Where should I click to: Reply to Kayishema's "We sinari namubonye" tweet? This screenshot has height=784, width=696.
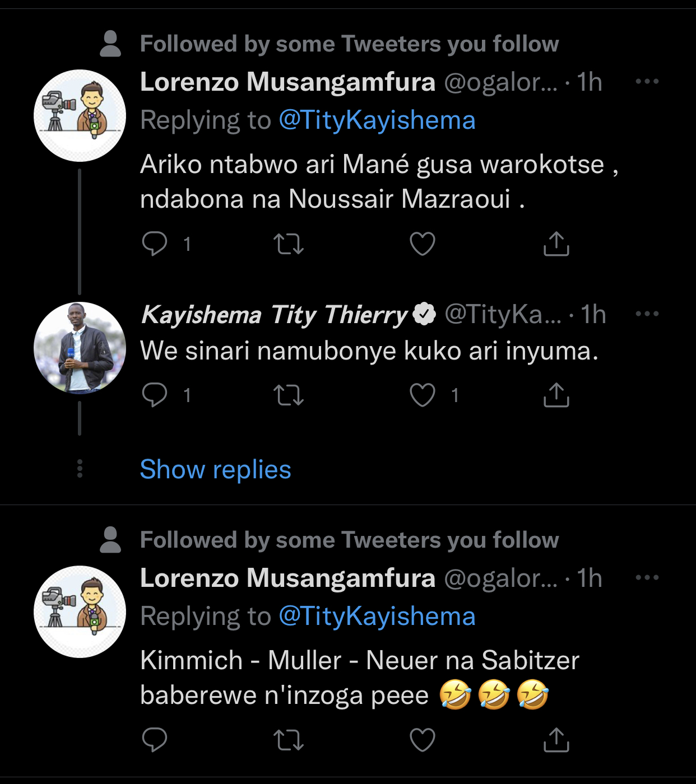[x=155, y=395]
